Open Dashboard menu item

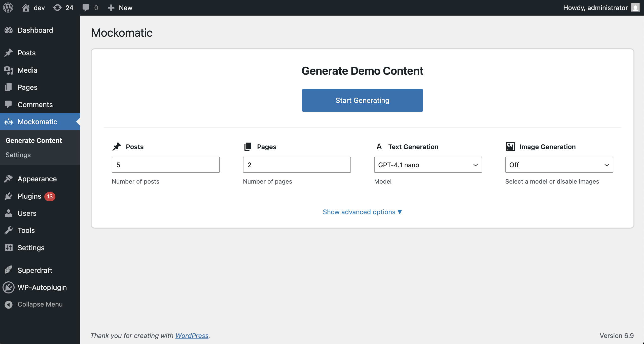click(x=40, y=30)
